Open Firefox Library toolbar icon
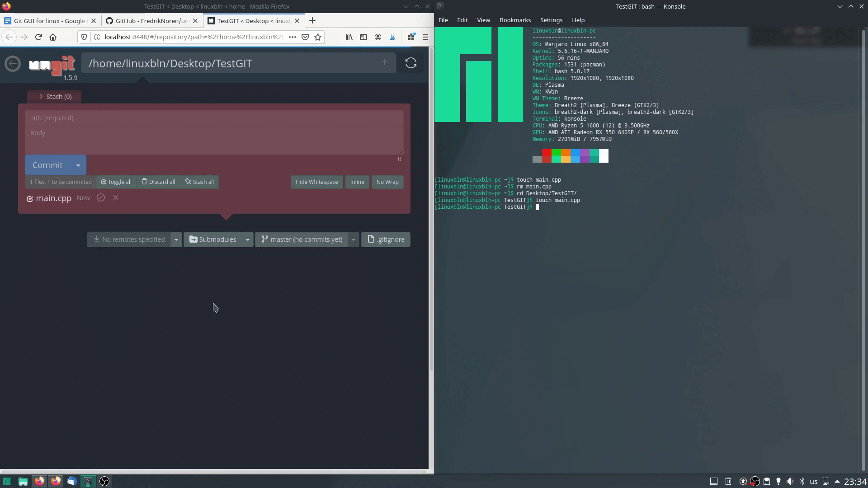The image size is (868, 488). click(x=348, y=37)
